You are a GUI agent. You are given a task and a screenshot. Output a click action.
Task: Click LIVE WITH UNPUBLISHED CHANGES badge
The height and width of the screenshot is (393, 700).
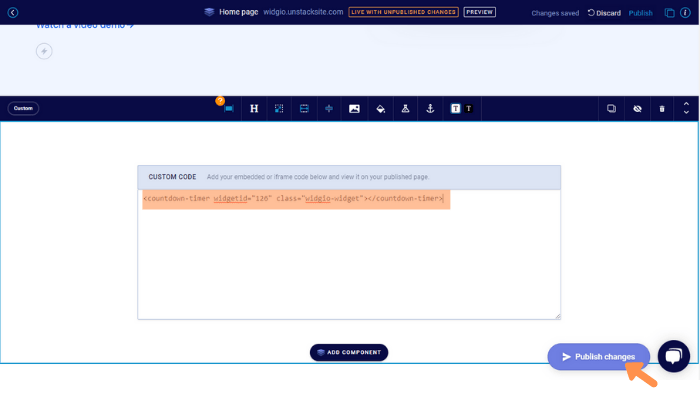click(x=403, y=12)
